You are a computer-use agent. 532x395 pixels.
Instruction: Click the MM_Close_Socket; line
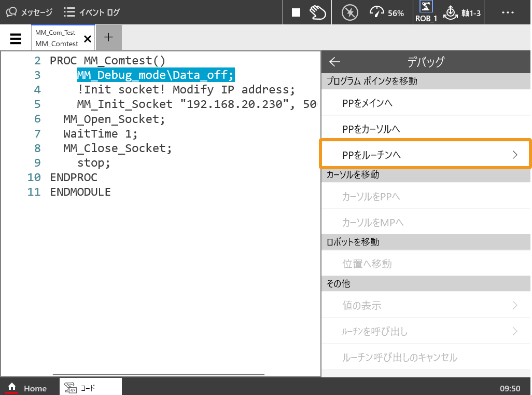(x=117, y=148)
